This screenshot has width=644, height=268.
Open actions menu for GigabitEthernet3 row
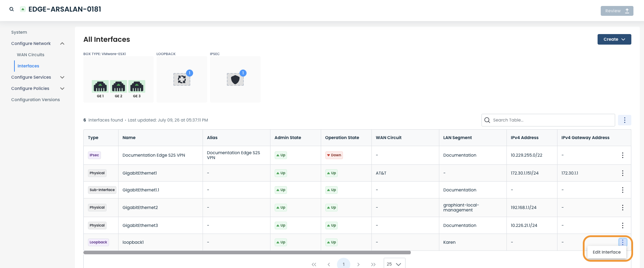(x=623, y=225)
